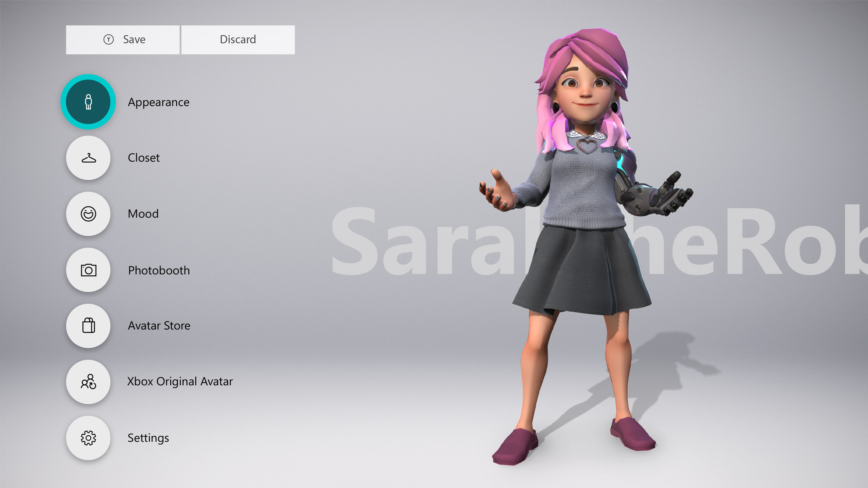868x488 pixels.
Task: Click the Y button glyph on Save
Action: 108,39
